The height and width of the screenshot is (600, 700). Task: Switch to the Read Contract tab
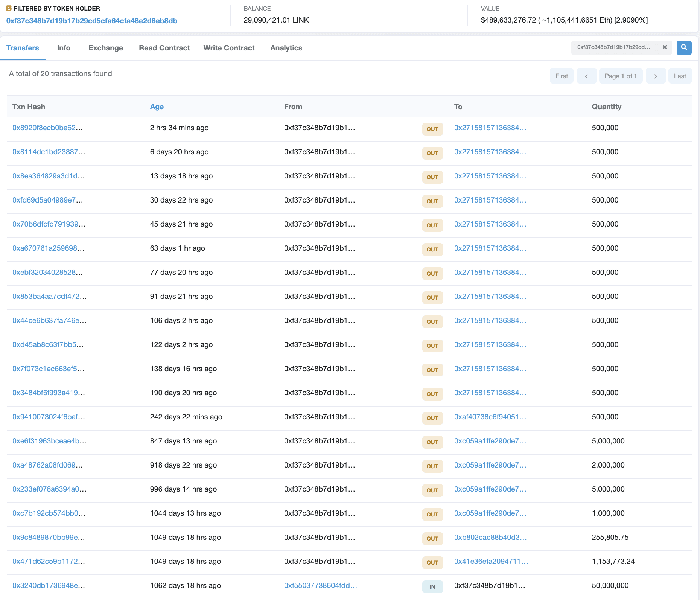pyautogui.click(x=164, y=48)
